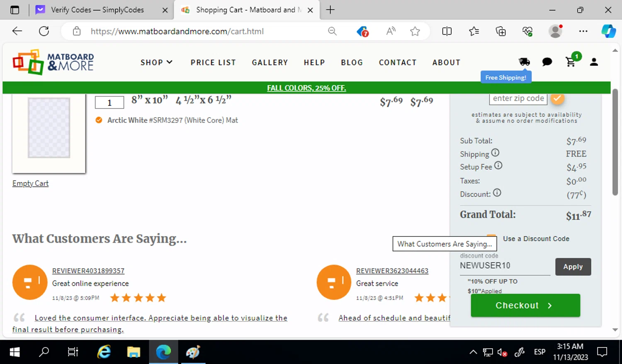Click the discount code input field
This screenshot has width=622, height=364.
point(505,266)
